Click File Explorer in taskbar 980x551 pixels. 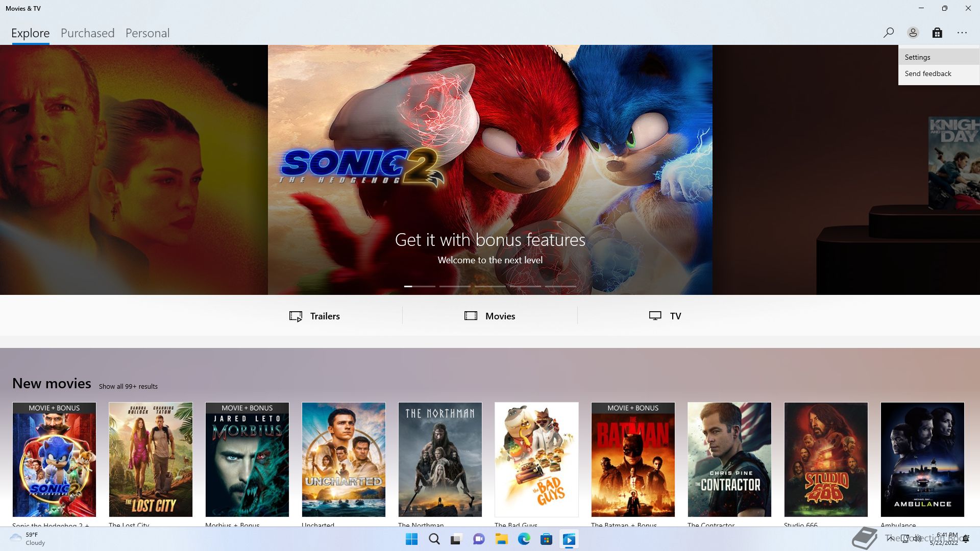501,539
